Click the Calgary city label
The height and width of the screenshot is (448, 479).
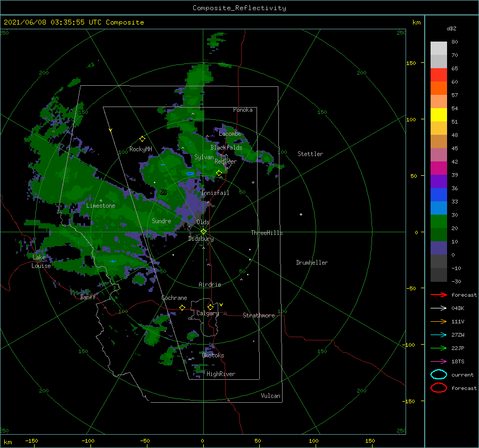(x=208, y=313)
